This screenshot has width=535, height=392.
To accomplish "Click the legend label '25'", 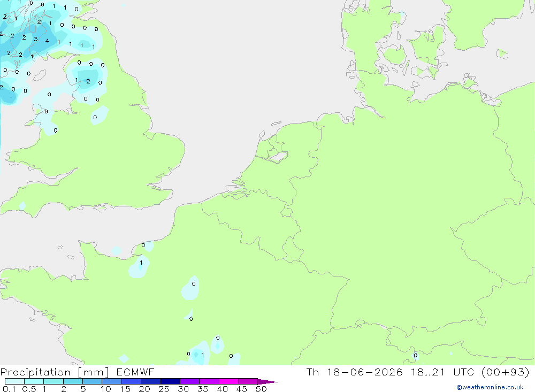I will (164, 389).
